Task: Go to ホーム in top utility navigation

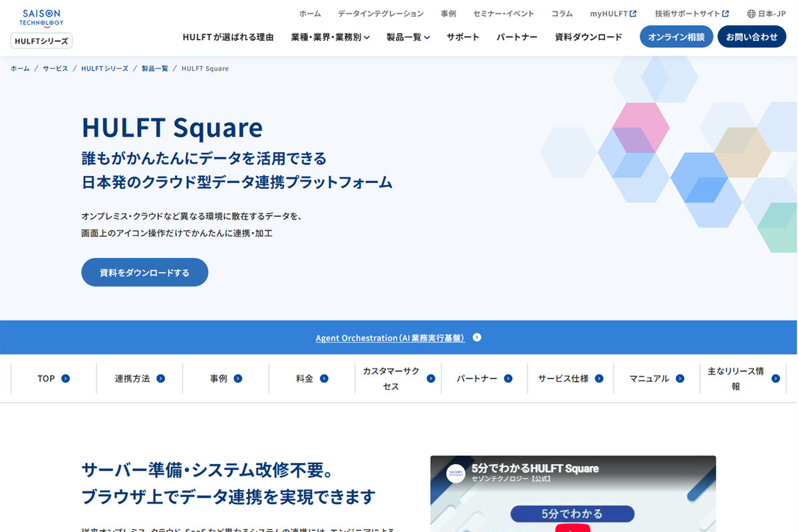Action: (x=310, y=13)
